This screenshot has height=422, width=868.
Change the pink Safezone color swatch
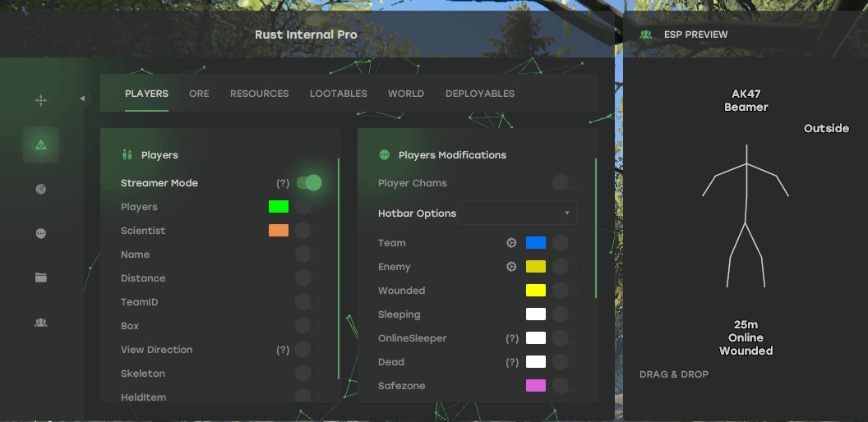(x=535, y=386)
